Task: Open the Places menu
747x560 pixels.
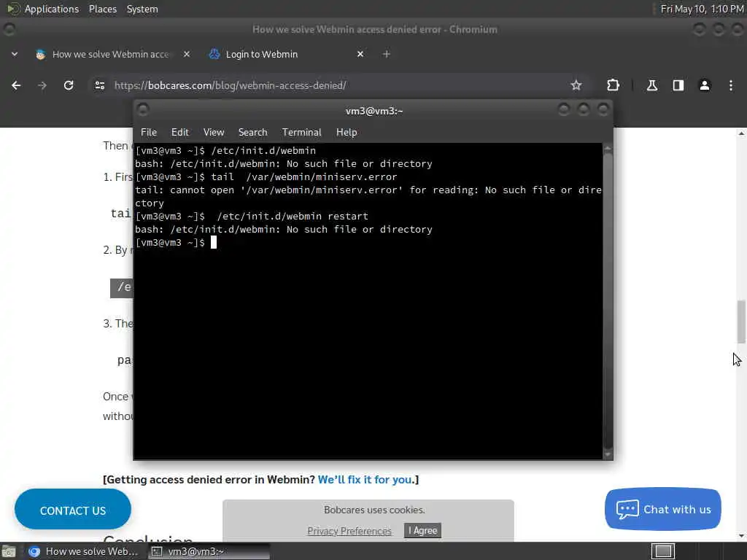Action: click(103, 9)
